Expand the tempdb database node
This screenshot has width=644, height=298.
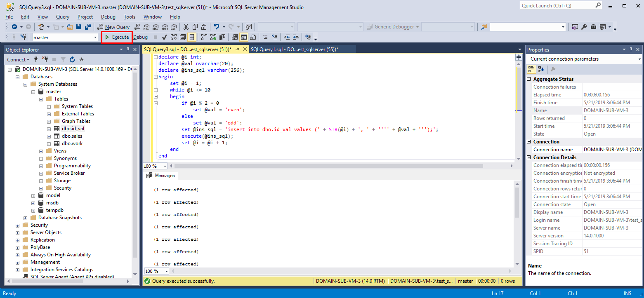tap(33, 210)
